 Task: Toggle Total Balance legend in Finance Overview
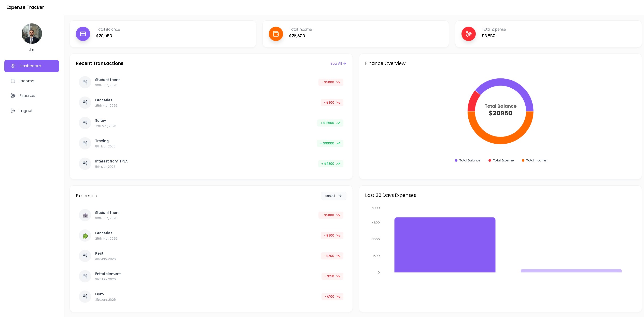tap(468, 160)
